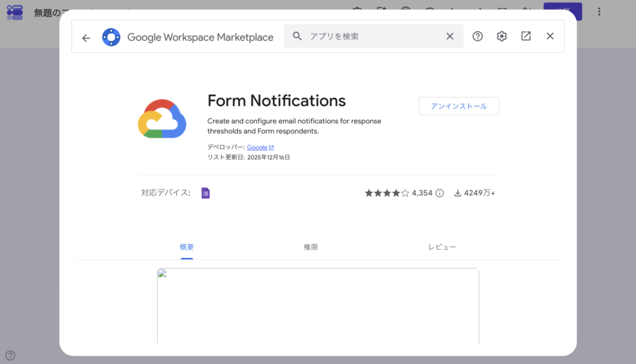Screen dimensions: 636x364
Task: Click the アプリを検索 search field
Action: coord(373,36)
